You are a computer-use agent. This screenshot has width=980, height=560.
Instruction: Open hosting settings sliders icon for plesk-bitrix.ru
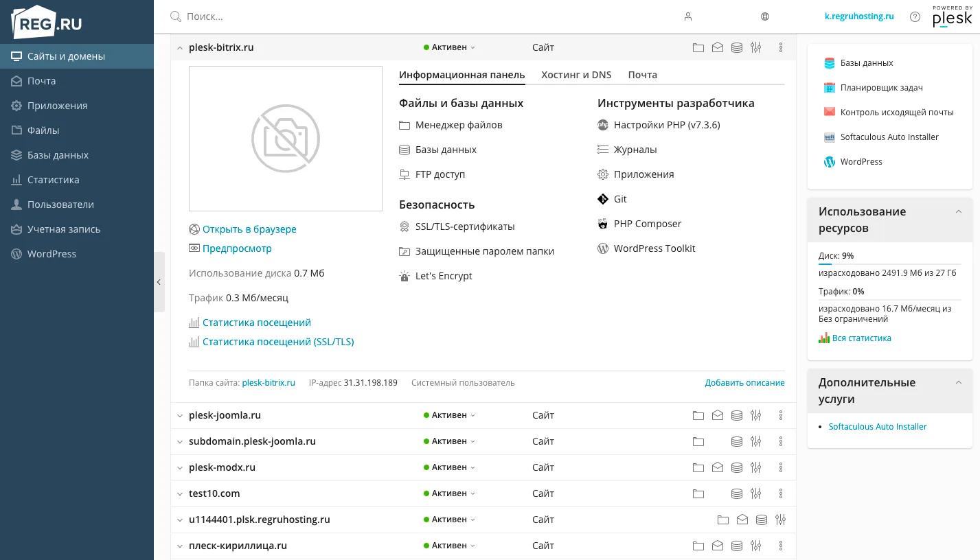coord(756,47)
